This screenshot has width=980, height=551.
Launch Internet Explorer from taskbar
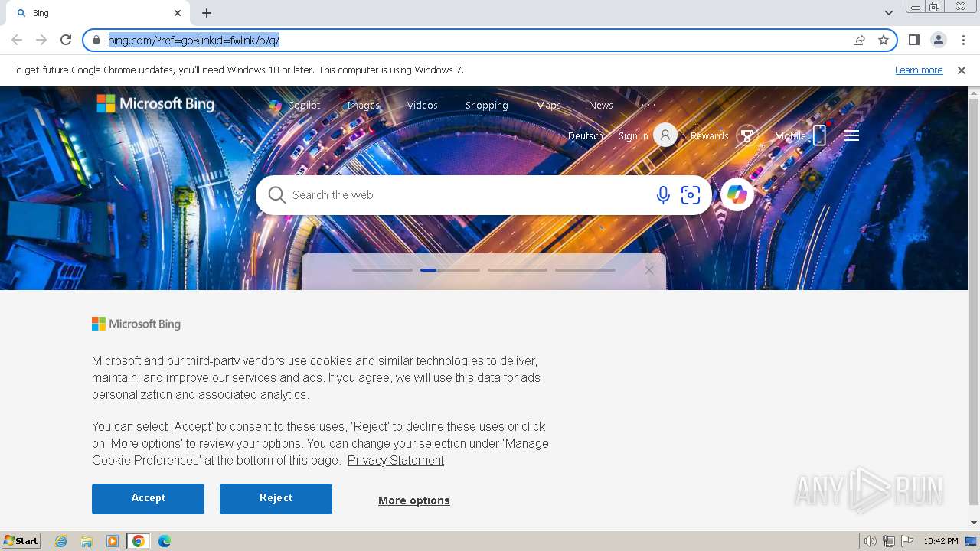[x=61, y=541]
